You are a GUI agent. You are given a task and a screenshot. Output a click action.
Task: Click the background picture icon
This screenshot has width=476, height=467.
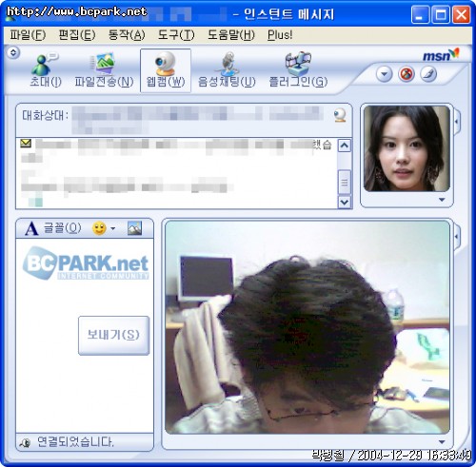134,228
